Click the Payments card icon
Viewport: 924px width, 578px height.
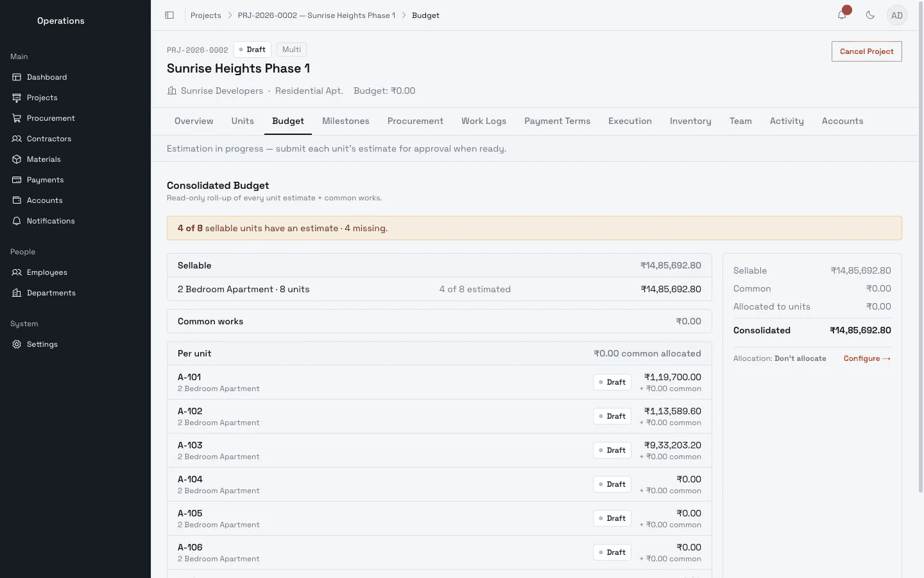(17, 180)
